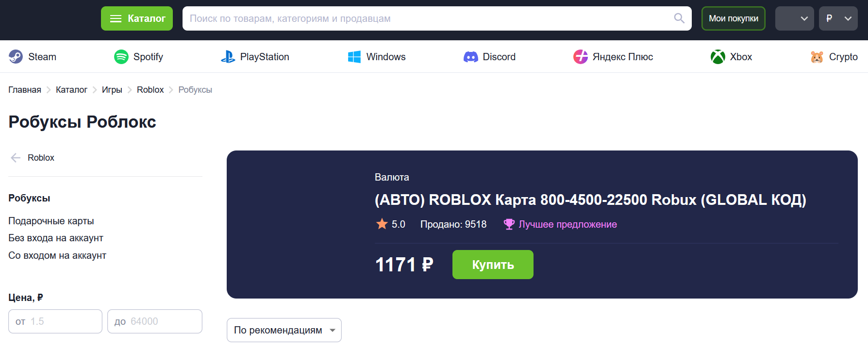Go to Roblox breadcrumb

click(150, 90)
